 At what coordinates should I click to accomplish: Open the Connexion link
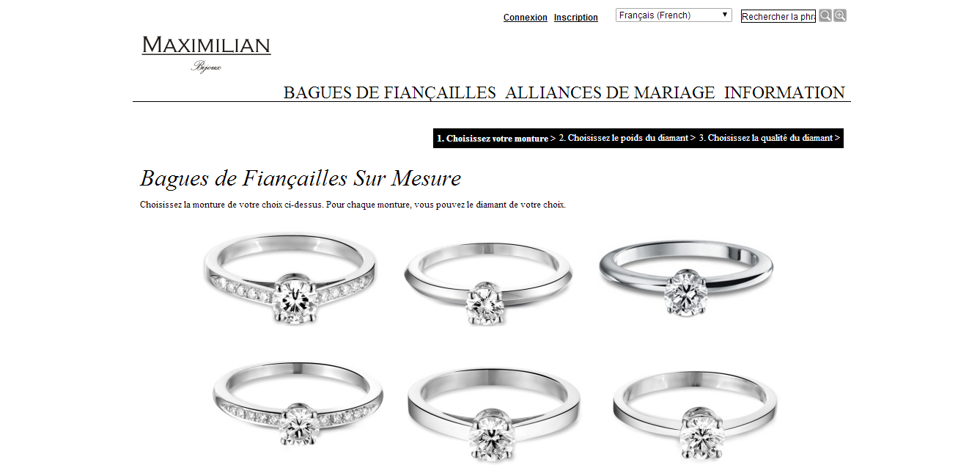point(525,18)
